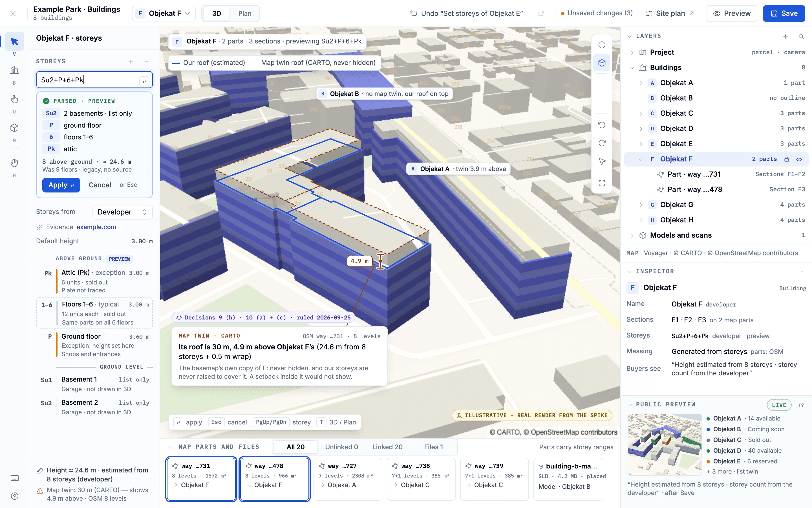The width and height of the screenshot is (812, 508).
Task: Undo Set storeys of Objekat E
Action: (466, 14)
